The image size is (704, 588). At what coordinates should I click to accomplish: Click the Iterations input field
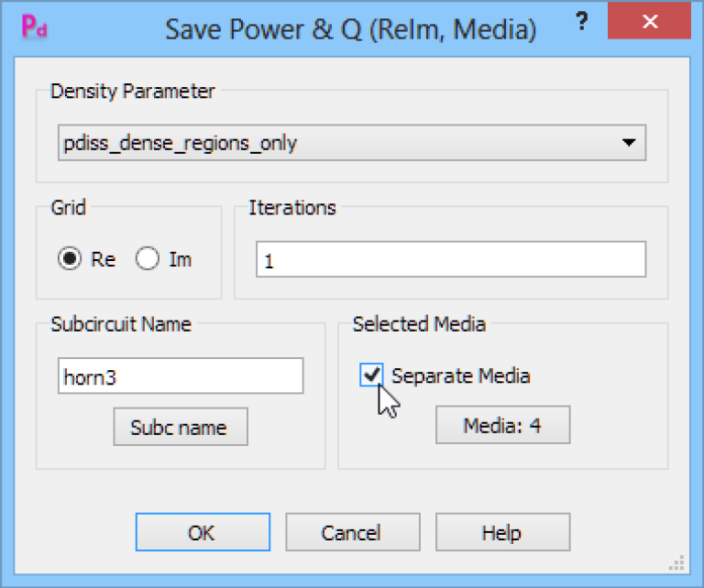tap(451, 259)
